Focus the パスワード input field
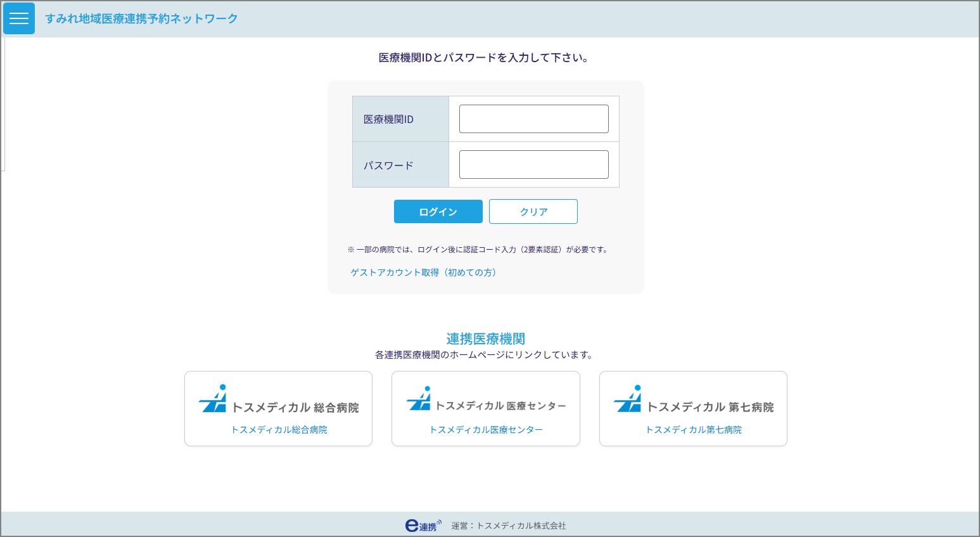980x537 pixels. pyautogui.click(x=533, y=165)
